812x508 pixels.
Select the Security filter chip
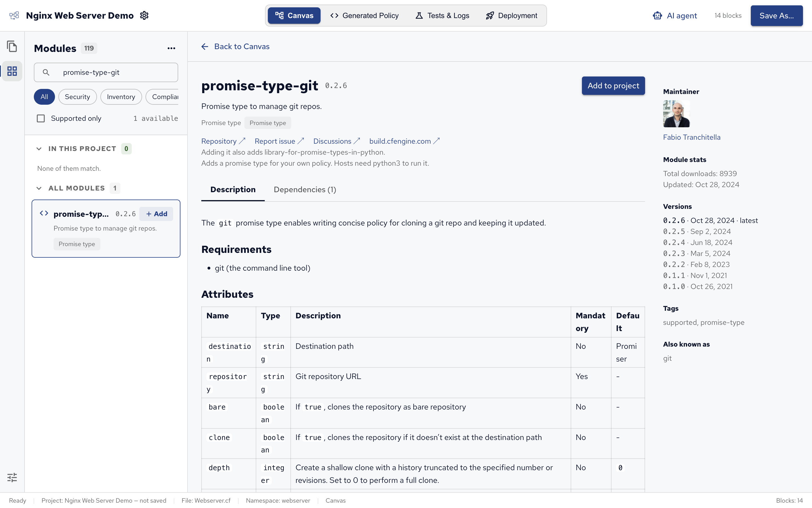point(78,97)
